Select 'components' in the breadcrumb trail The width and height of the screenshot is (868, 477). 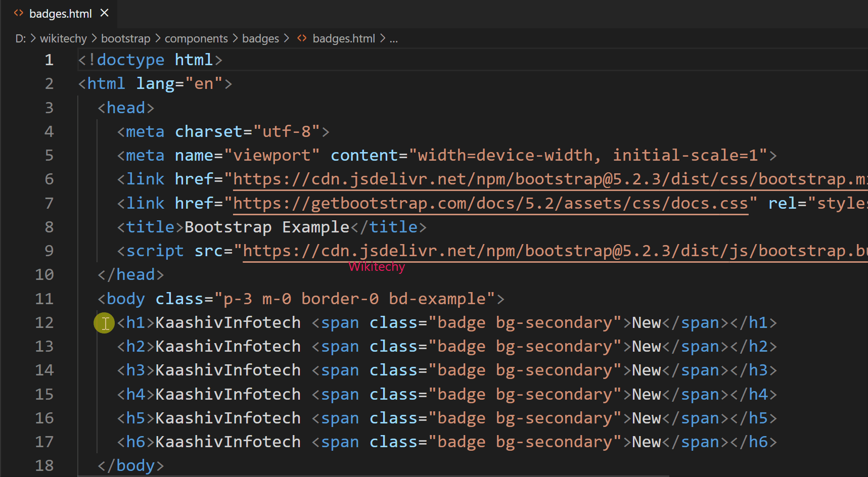click(x=196, y=38)
